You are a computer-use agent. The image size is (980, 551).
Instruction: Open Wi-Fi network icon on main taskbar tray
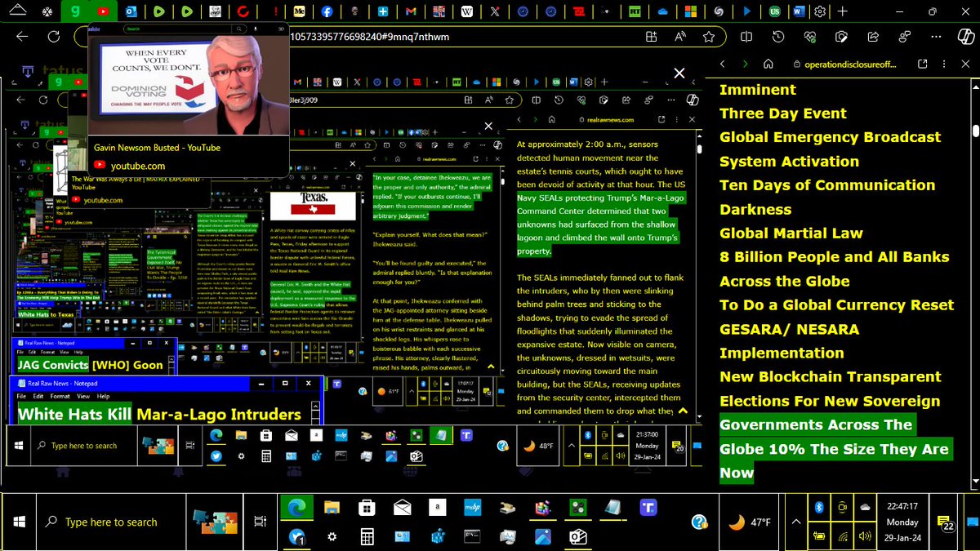(843, 536)
